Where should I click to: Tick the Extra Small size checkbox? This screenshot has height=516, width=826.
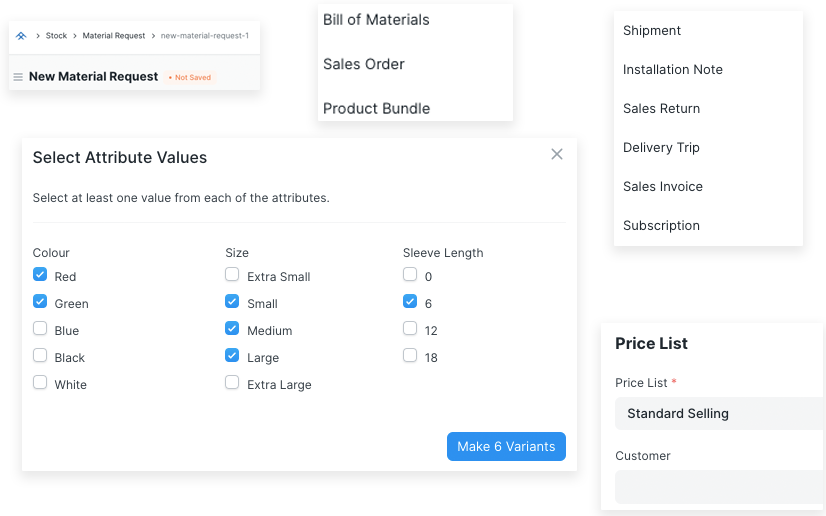coord(232,275)
